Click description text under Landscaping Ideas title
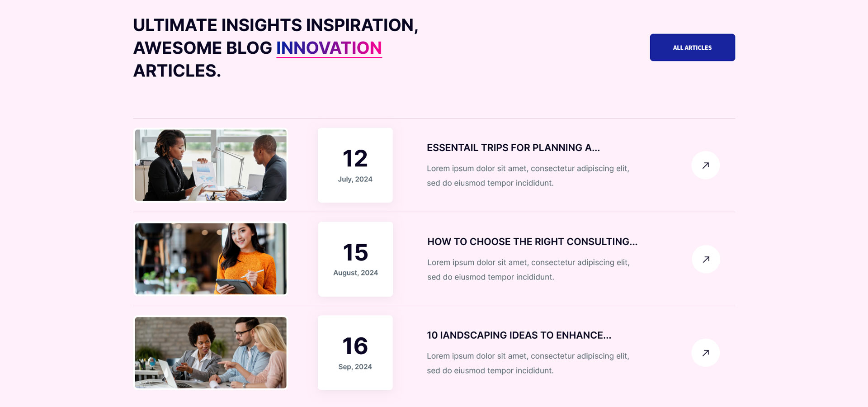The width and height of the screenshot is (868, 407). click(x=528, y=363)
